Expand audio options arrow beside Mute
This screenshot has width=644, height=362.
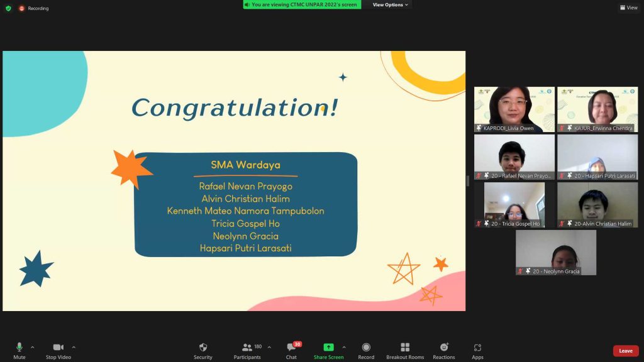pyautogui.click(x=33, y=347)
